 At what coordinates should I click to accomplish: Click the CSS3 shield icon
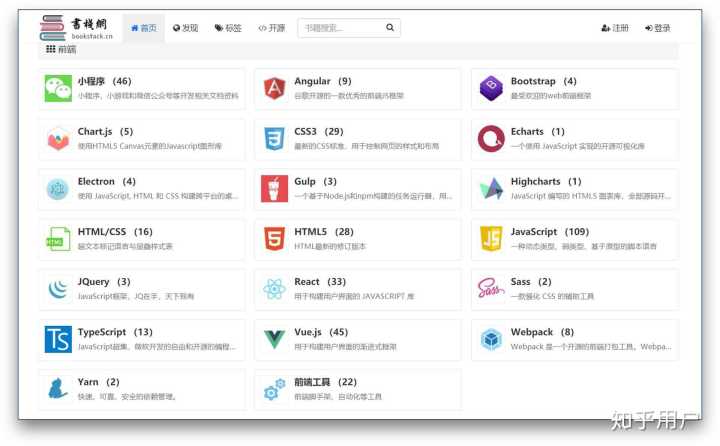coord(275,139)
